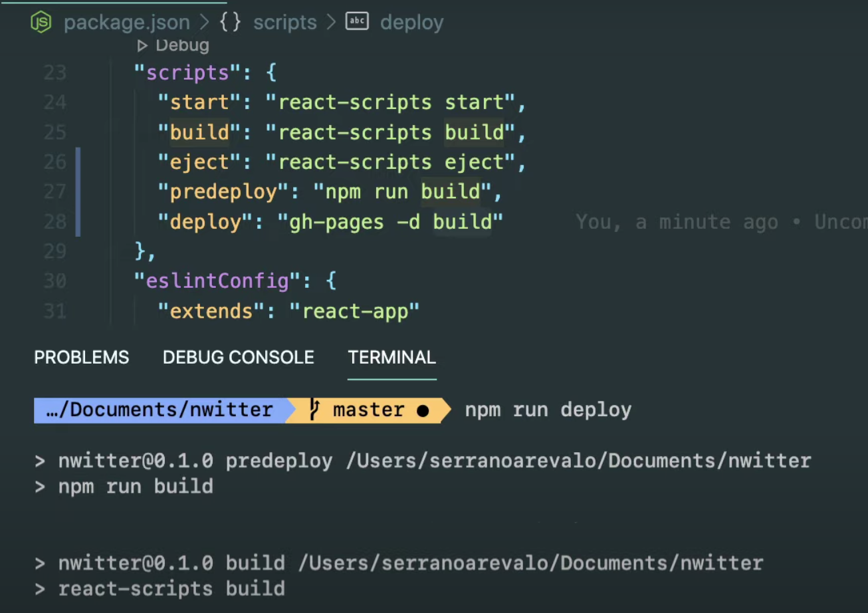868x613 pixels.
Task: Click line number 30 in gutter
Action: pyautogui.click(x=54, y=281)
